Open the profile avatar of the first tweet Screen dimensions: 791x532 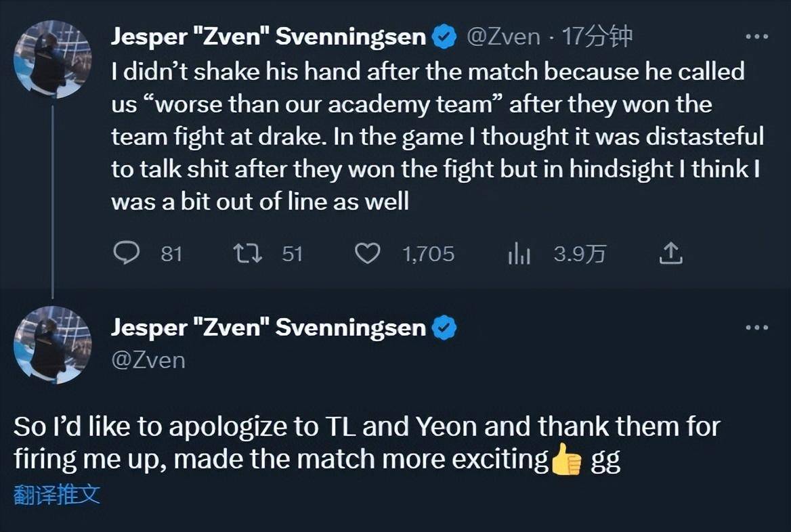[x=53, y=60]
